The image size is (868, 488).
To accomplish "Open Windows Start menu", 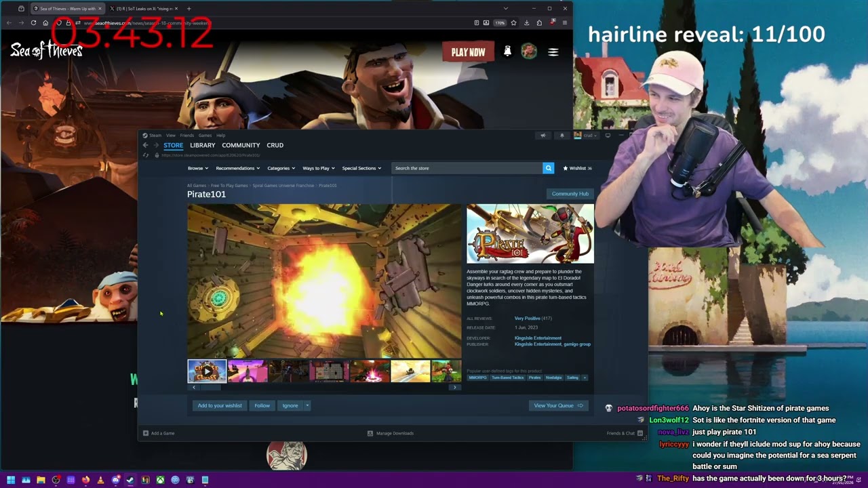I will (x=11, y=480).
